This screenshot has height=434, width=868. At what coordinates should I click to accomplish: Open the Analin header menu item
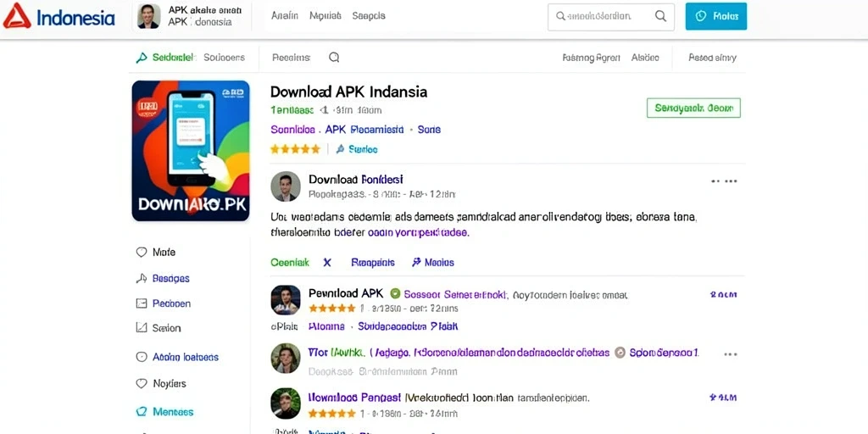point(285,16)
